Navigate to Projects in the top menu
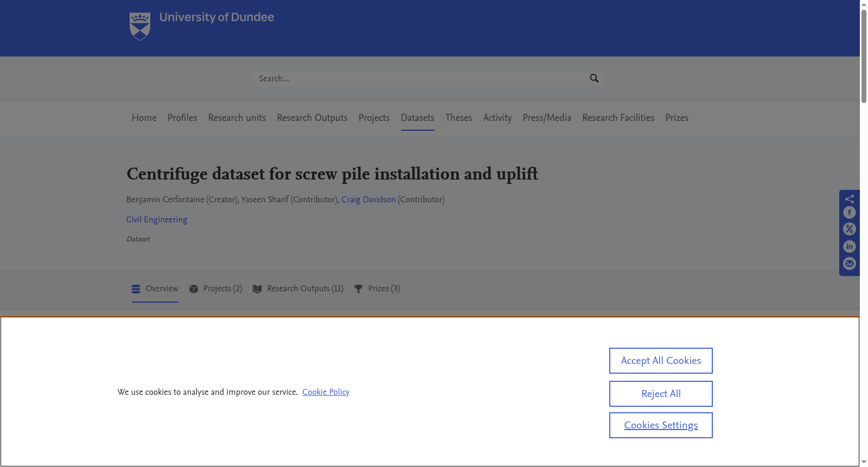Image resolution: width=868 pixels, height=467 pixels. point(374,118)
